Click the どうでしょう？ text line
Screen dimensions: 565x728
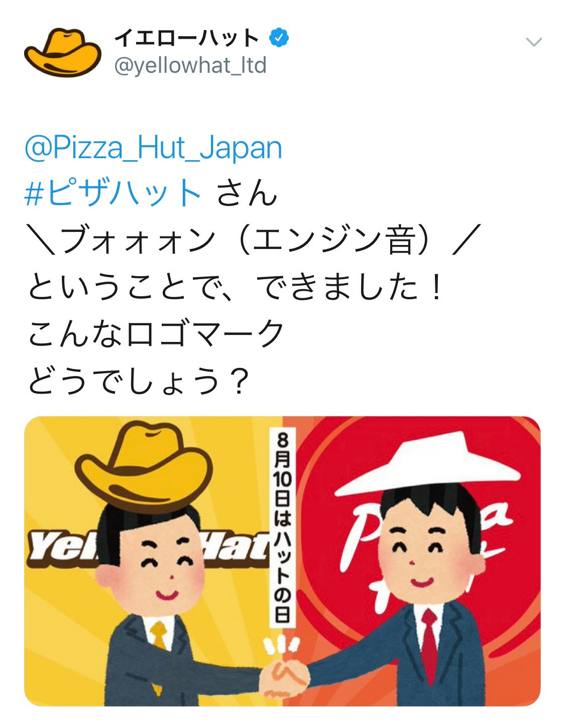coord(138,380)
